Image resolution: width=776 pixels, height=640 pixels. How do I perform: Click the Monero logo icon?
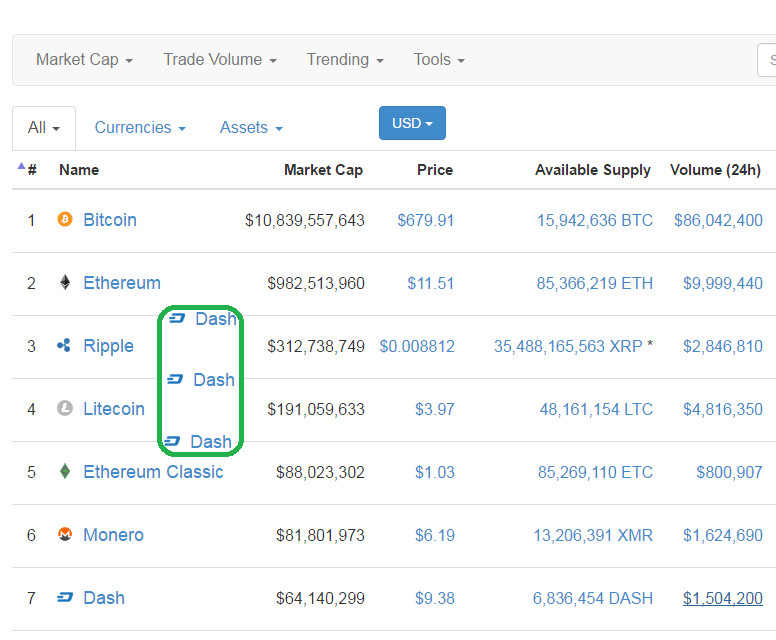pyautogui.click(x=65, y=534)
